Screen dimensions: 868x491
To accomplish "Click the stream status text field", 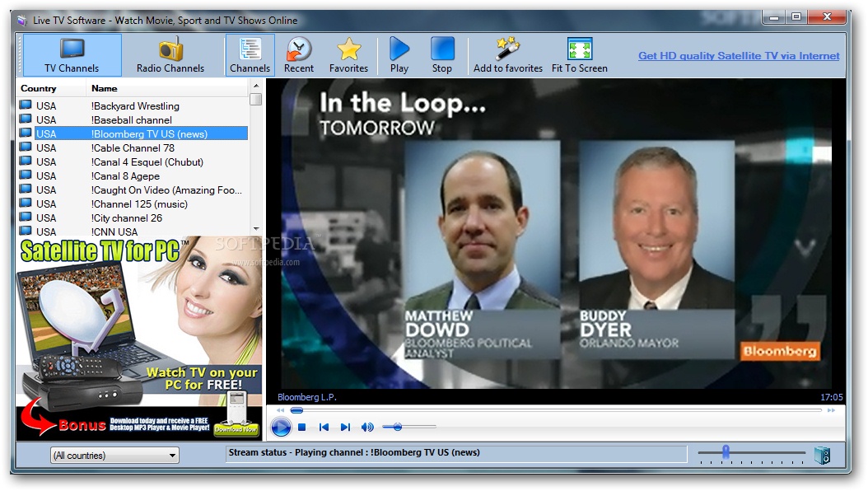I will 456,453.
